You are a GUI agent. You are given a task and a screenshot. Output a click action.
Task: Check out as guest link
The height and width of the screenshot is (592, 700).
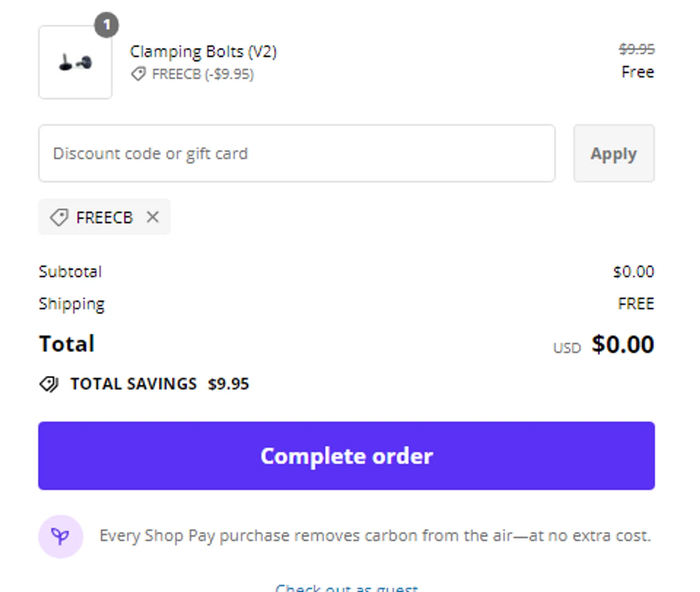pyautogui.click(x=346, y=587)
